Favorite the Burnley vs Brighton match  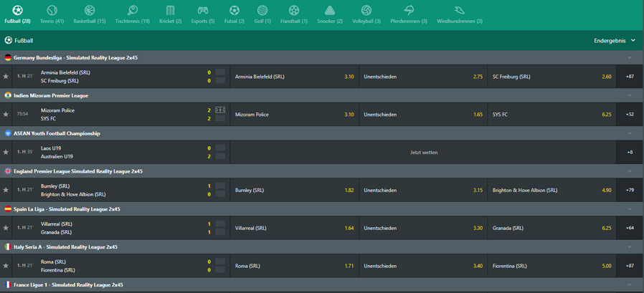point(6,190)
